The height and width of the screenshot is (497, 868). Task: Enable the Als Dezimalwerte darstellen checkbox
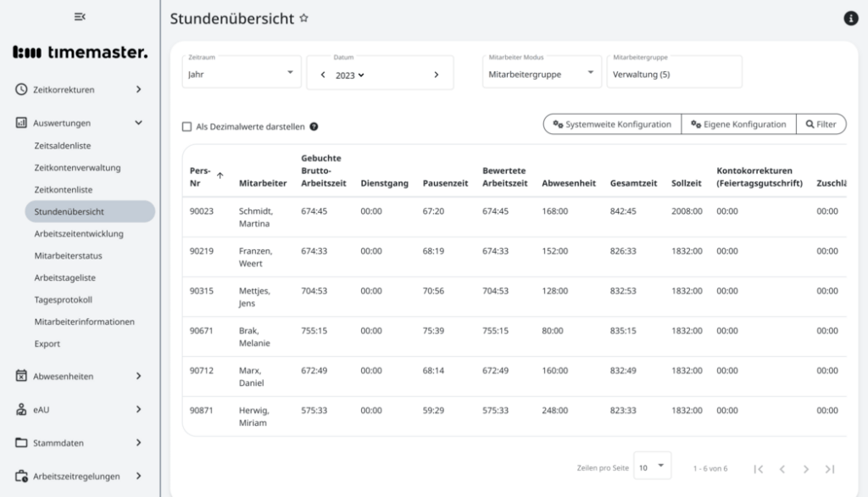[186, 125]
